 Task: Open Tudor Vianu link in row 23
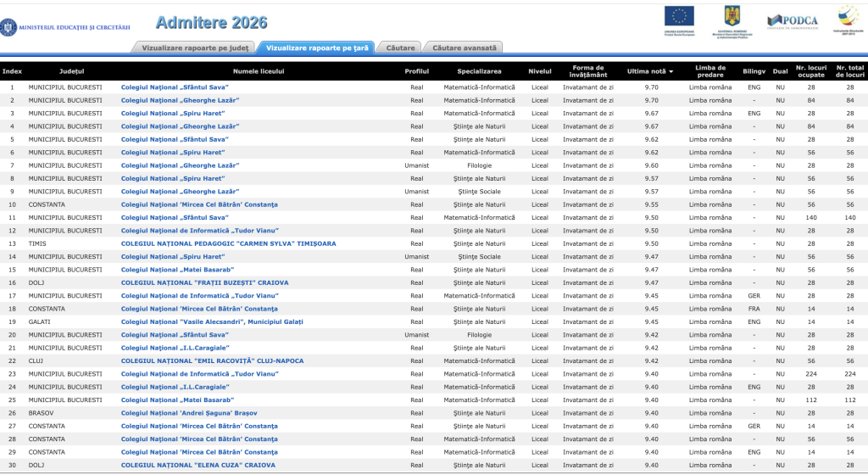click(200, 374)
